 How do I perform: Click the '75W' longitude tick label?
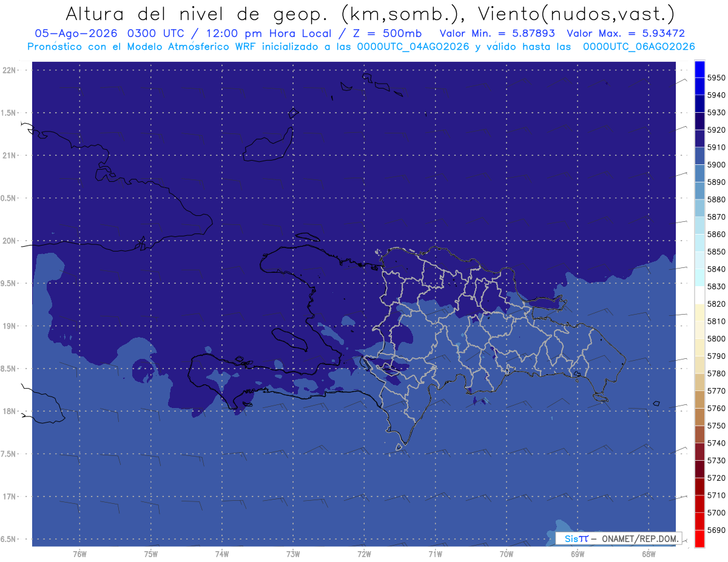click(150, 554)
